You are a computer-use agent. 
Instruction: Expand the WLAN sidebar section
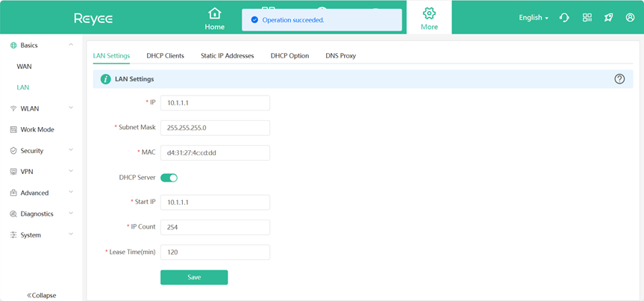pos(40,108)
